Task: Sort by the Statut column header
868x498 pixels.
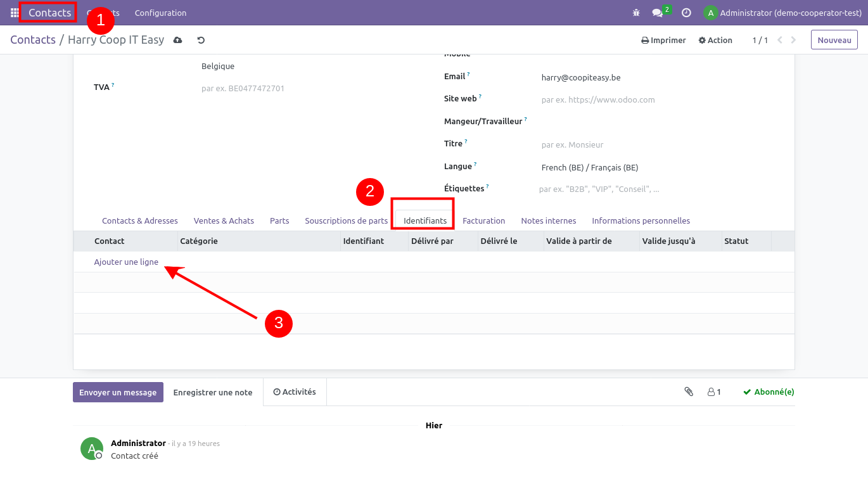Action: coord(746,241)
